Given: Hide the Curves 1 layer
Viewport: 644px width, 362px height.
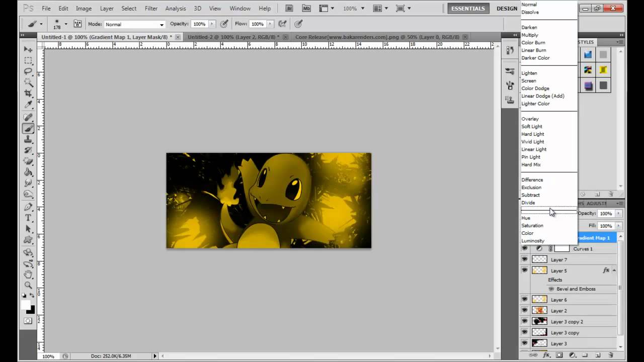Looking at the screenshot, I should [525, 248].
